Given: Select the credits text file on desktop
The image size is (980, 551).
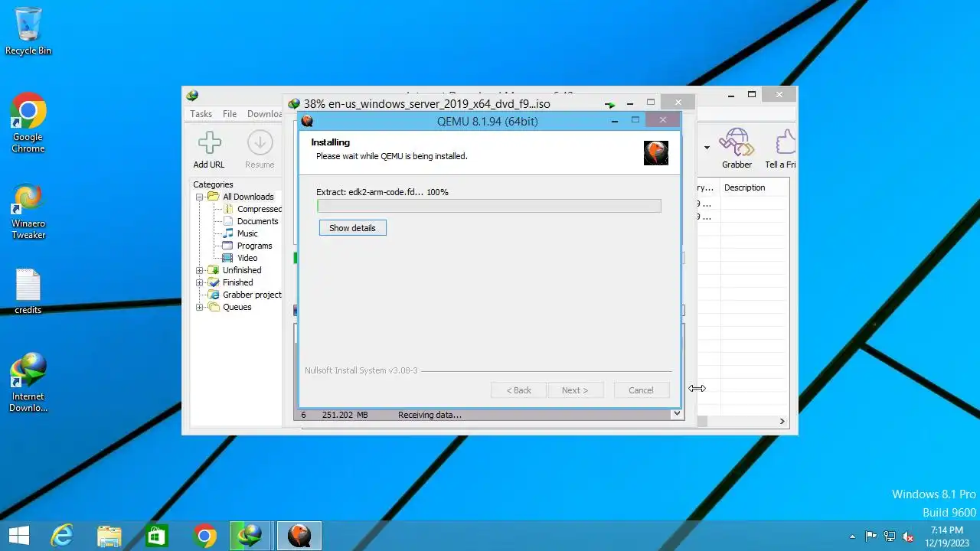Looking at the screenshot, I should coord(28,285).
